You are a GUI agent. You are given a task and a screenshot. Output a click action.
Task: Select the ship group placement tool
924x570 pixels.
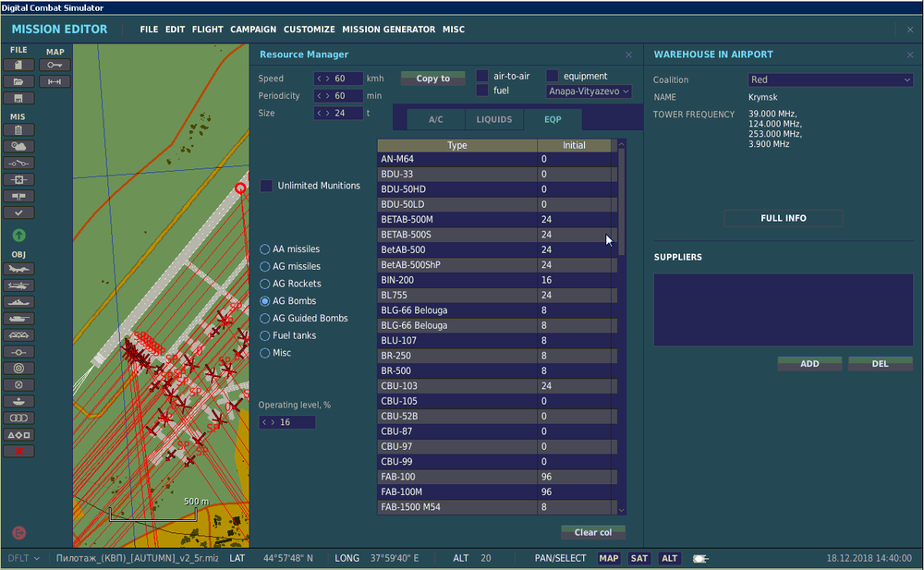pyautogui.click(x=18, y=301)
